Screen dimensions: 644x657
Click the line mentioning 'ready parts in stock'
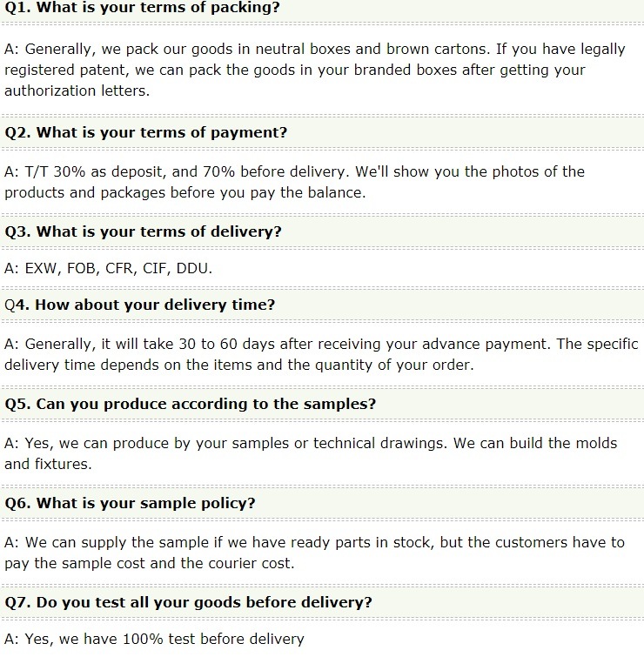(x=314, y=542)
